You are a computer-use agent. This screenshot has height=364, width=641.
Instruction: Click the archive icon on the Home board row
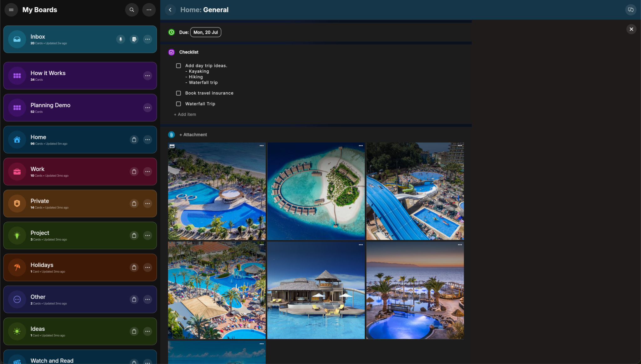(134, 140)
